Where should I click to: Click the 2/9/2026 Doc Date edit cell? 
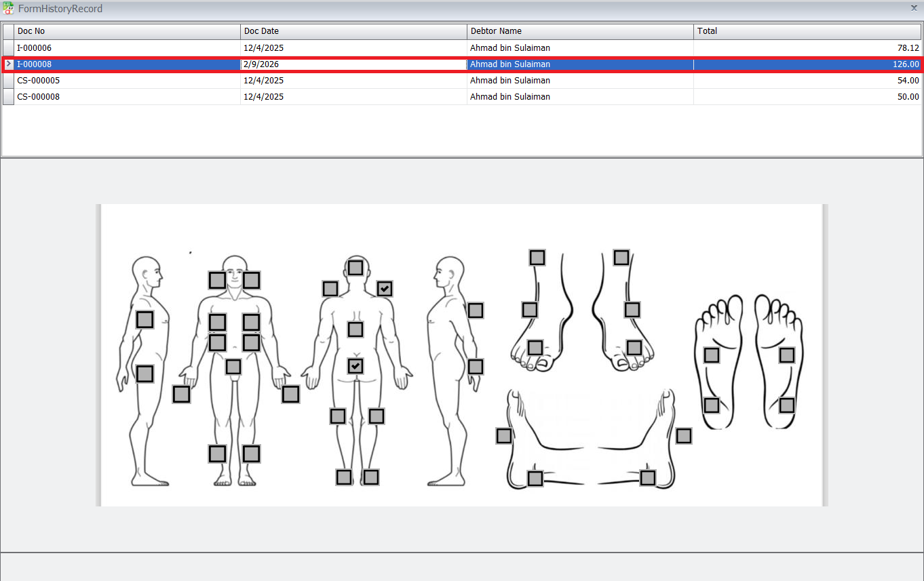coord(353,64)
